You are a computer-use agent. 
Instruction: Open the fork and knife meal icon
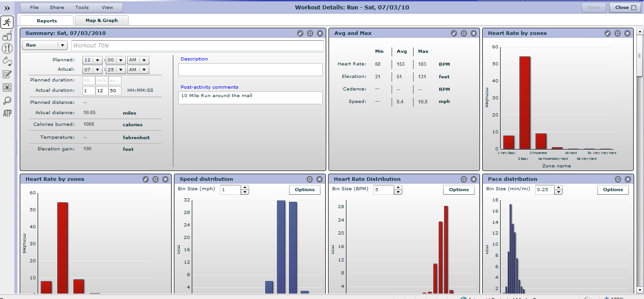(x=7, y=49)
